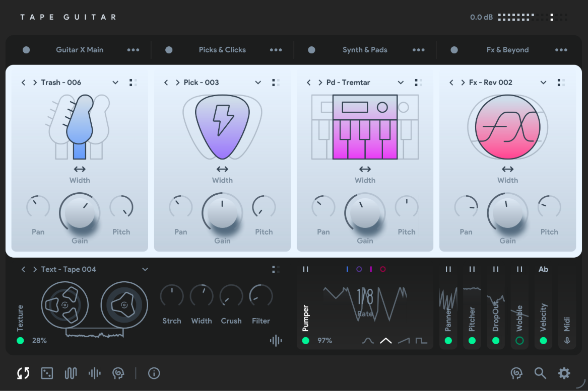Open the Pd - Tremtar preset dropdown arrow

point(401,83)
